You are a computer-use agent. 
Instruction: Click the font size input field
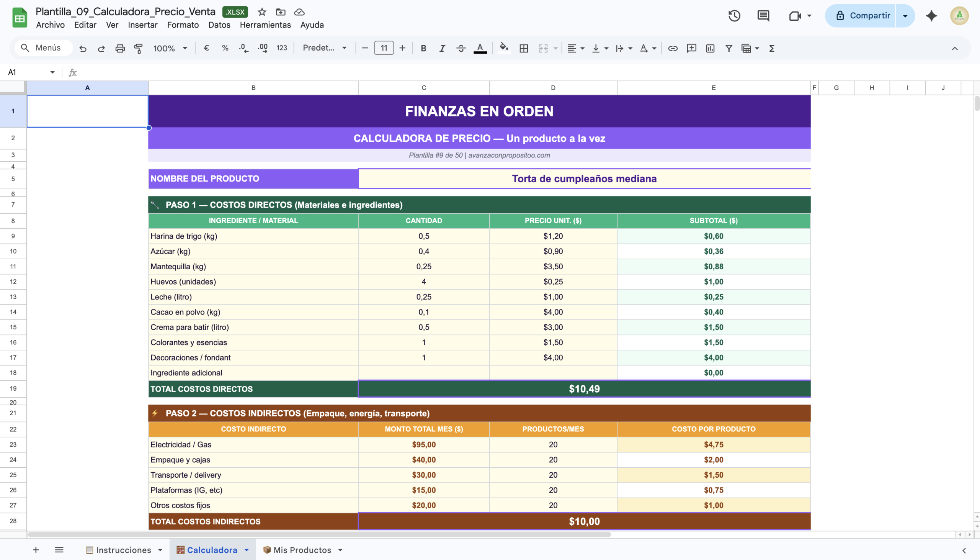coord(384,48)
